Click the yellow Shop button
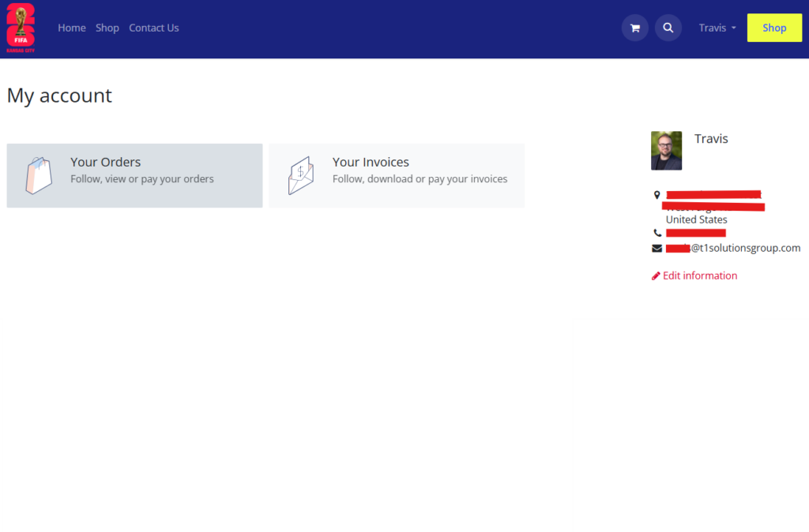Image resolution: width=809 pixels, height=532 pixels. pos(774,28)
